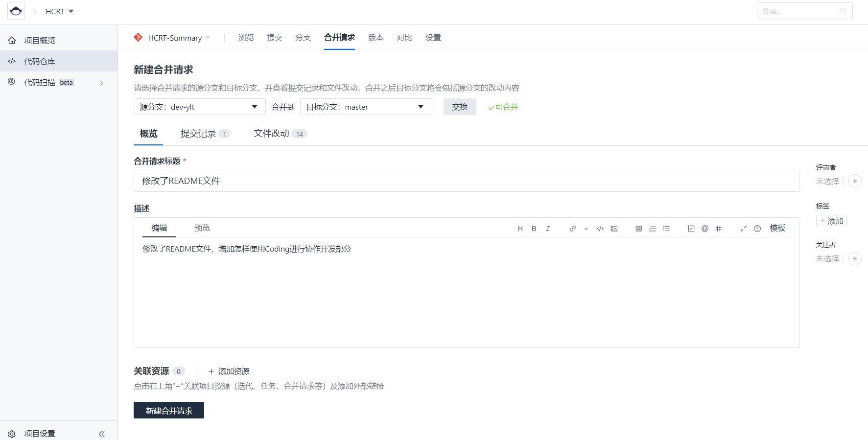Screen dimensions: 868x440
Task: Apply bold with the B icon
Action: (x=534, y=229)
